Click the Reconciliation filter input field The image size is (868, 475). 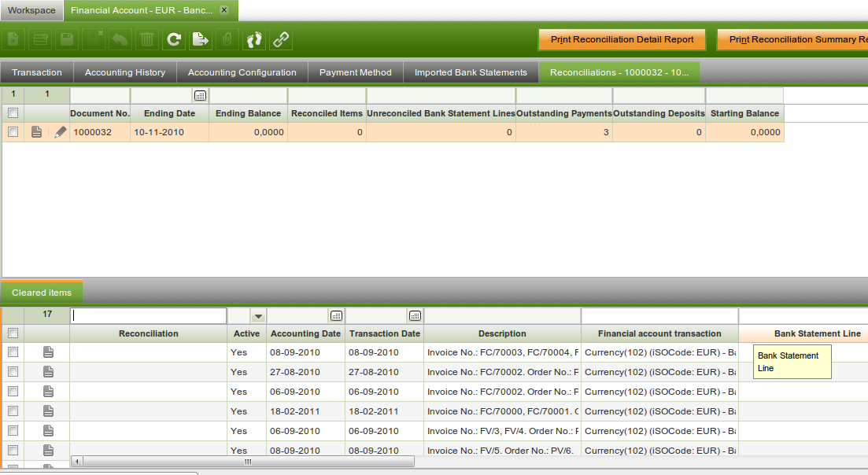coord(149,315)
